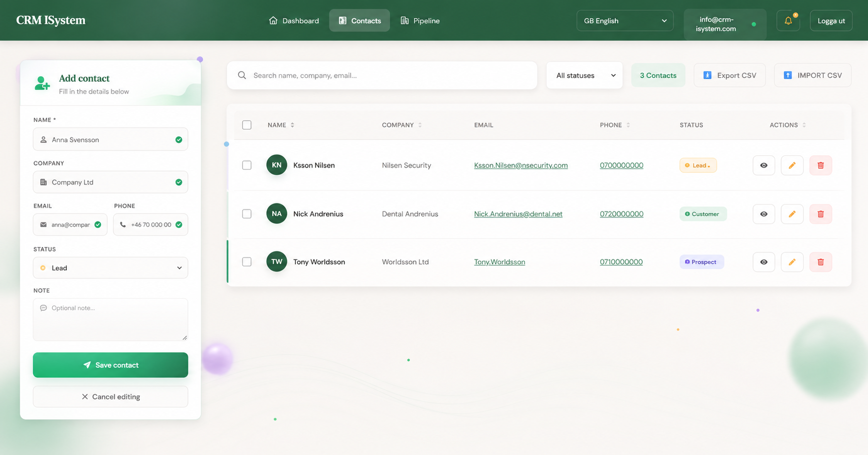Call phone number 0710000000
The height and width of the screenshot is (455, 868).
click(621, 262)
